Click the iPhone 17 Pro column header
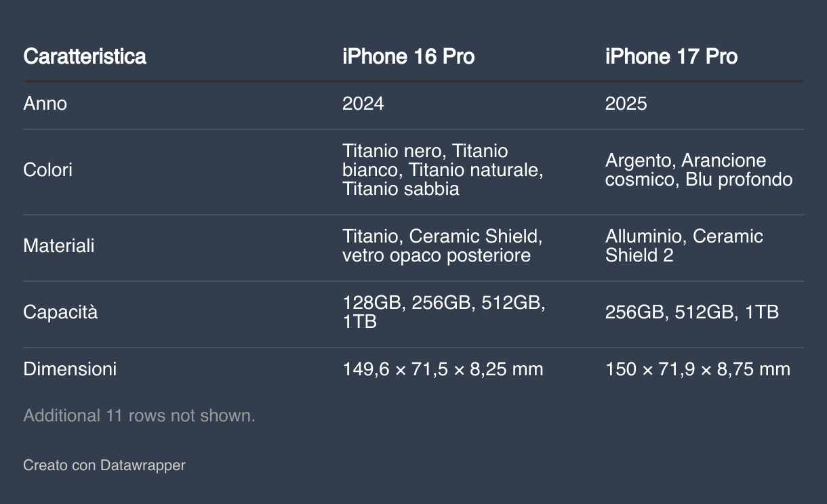 coord(671,56)
